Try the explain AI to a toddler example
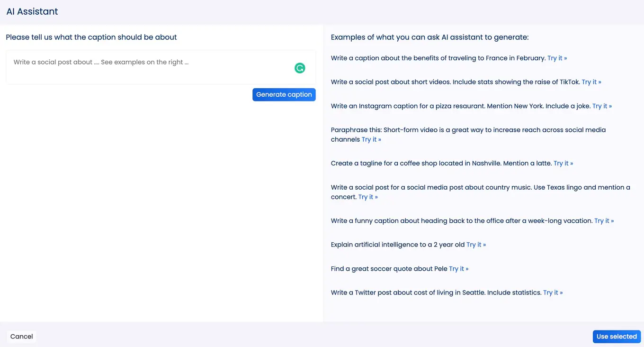 (x=476, y=244)
